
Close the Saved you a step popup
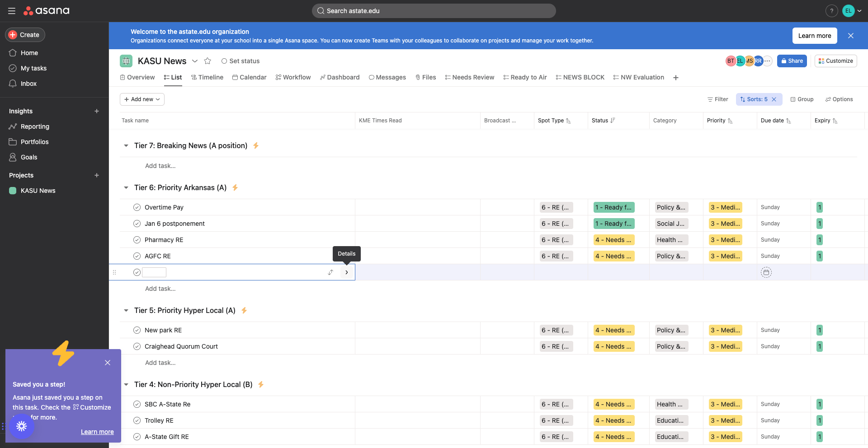pyautogui.click(x=108, y=363)
